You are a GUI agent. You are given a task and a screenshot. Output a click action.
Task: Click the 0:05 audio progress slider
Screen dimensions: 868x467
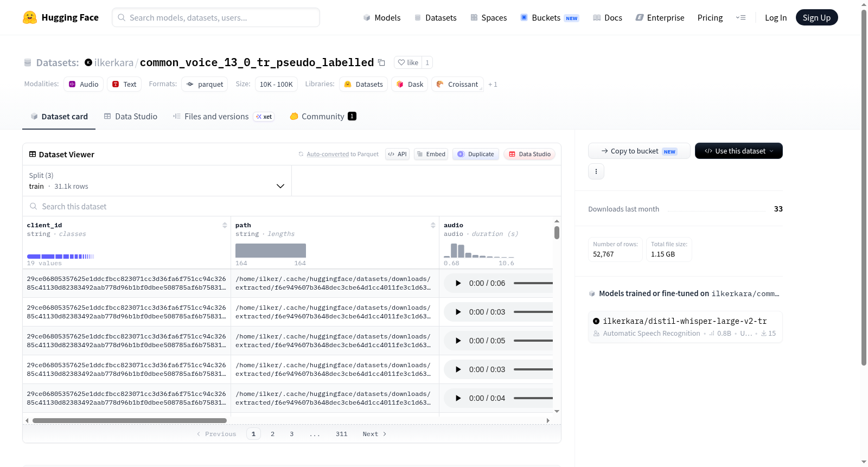click(x=533, y=341)
